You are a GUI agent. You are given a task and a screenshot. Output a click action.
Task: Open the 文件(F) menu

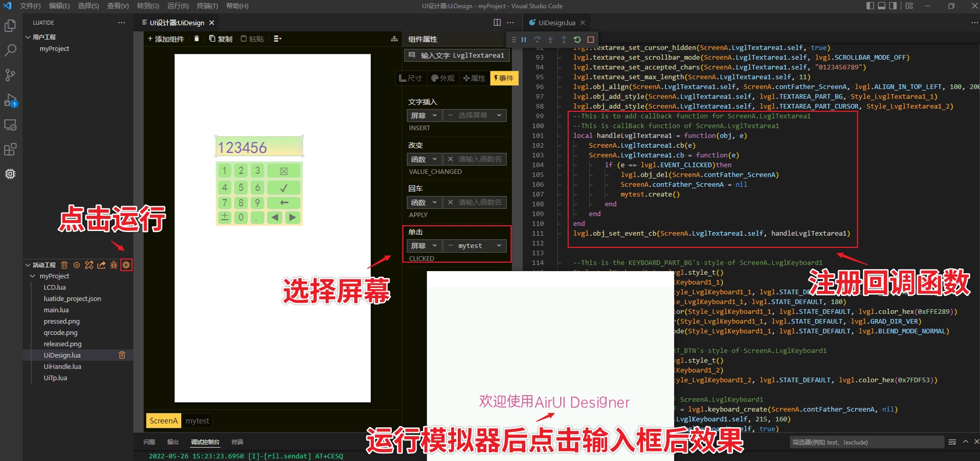pos(30,6)
